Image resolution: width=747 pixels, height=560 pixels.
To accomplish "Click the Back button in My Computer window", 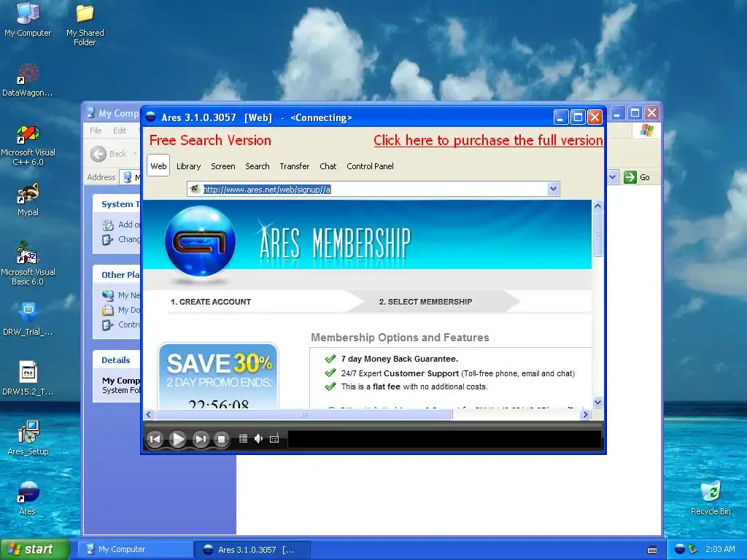I will (109, 154).
